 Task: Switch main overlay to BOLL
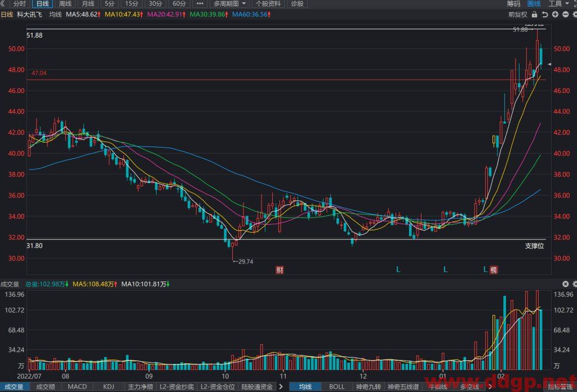(x=337, y=386)
